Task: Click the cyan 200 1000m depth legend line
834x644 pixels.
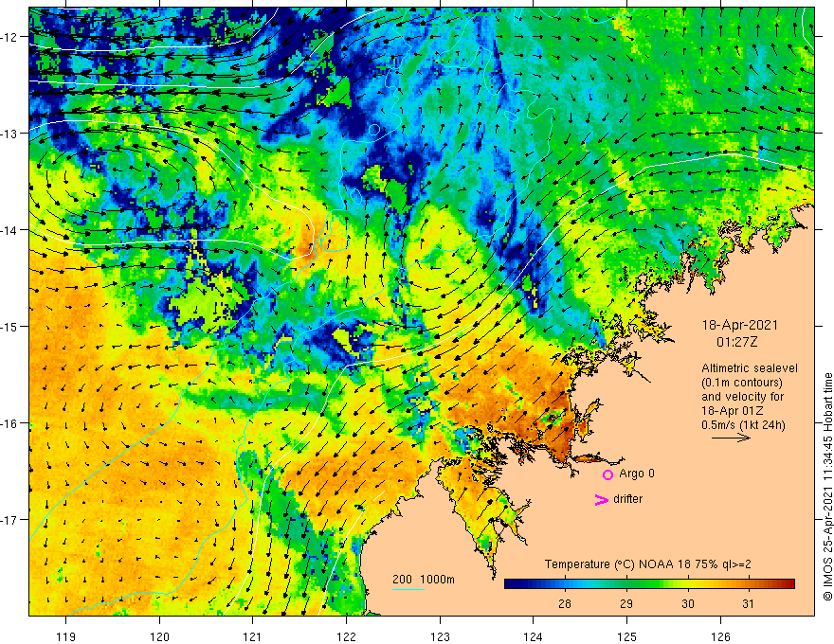Action: pos(408,589)
